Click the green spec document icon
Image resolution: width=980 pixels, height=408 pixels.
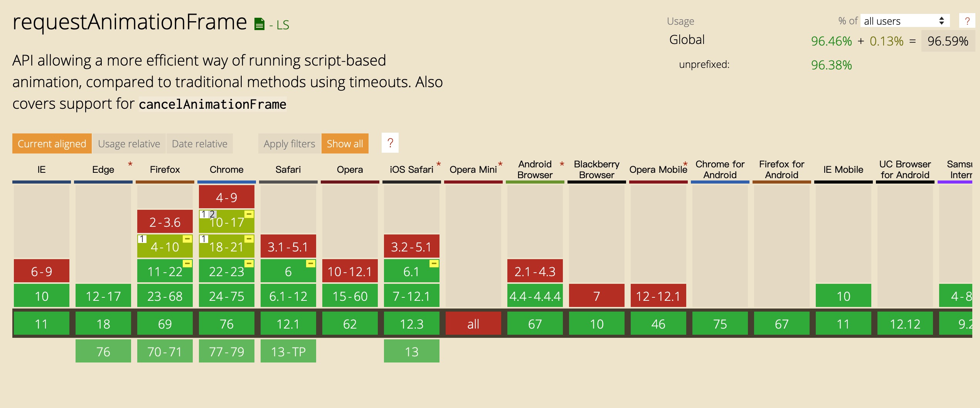point(259,24)
